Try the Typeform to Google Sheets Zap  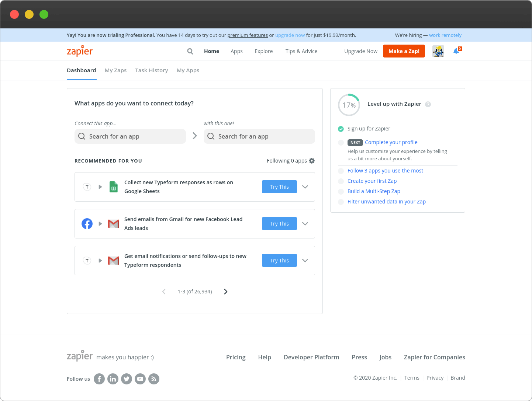click(x=279, y=187)
